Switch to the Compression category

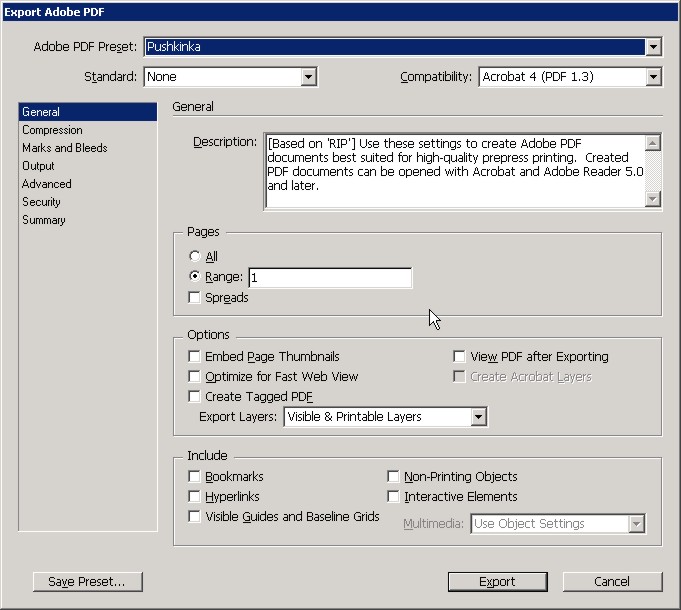(x=88, y=130)
